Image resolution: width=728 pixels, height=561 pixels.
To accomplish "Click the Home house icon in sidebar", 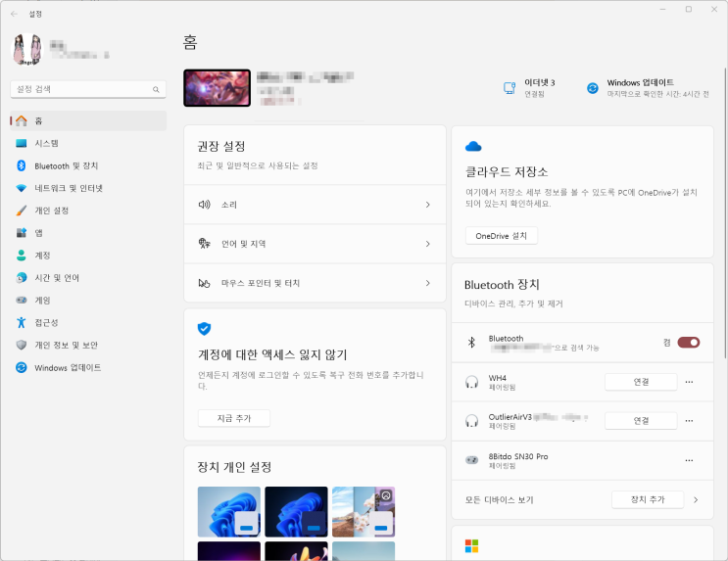I will point(22,120).
